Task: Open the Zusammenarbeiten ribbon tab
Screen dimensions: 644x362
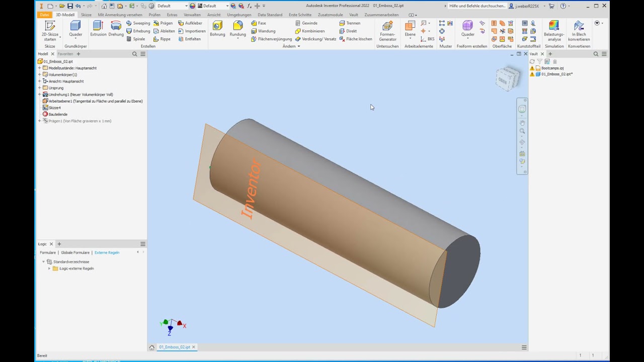Action: tap(381, 15)
